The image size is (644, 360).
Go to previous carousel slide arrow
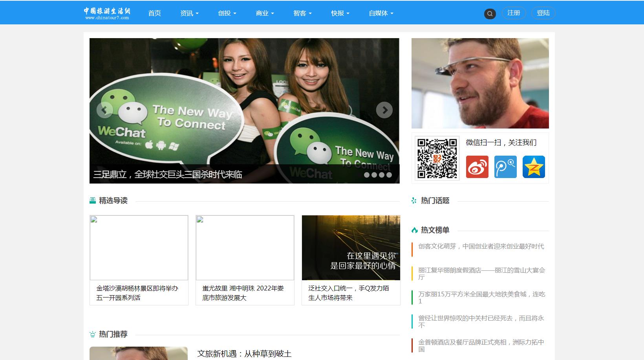tap(104, 110)
